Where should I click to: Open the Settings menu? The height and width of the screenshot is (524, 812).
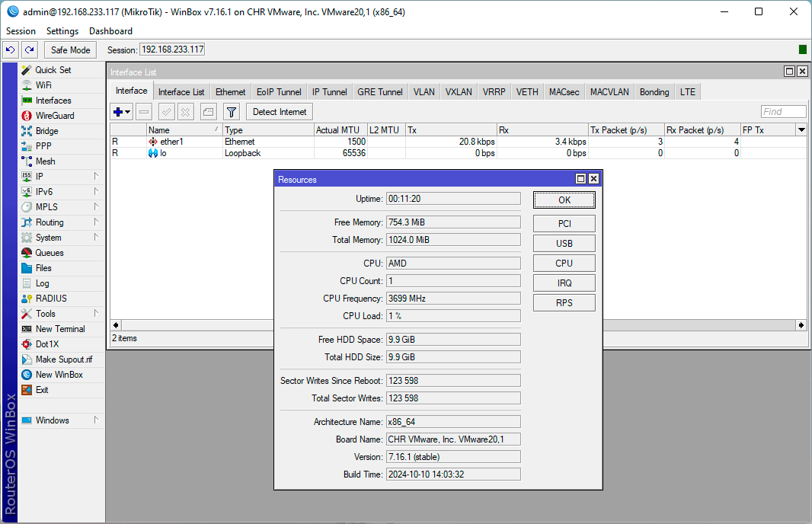(x=62, y=31)
